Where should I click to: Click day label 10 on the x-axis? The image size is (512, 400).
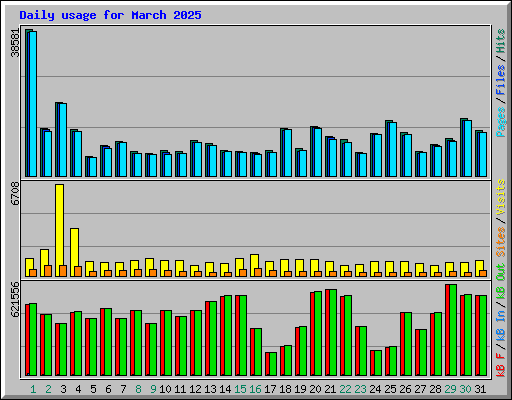pyautogui.click(x=165, y=389)
